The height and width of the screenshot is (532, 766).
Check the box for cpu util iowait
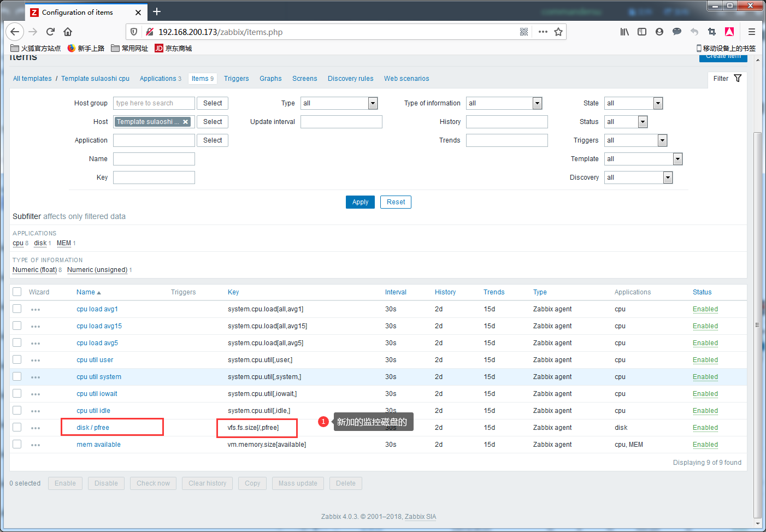click(17, 393)
